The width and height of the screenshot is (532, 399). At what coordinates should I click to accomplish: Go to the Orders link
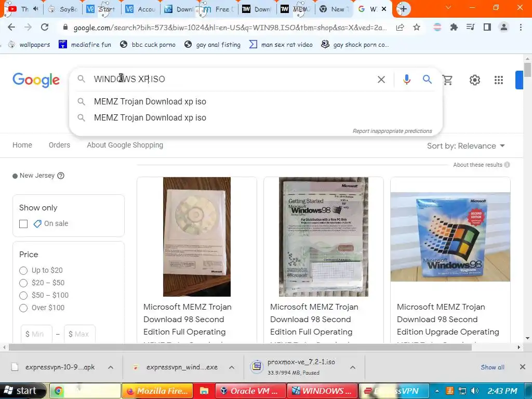[59, 145]
